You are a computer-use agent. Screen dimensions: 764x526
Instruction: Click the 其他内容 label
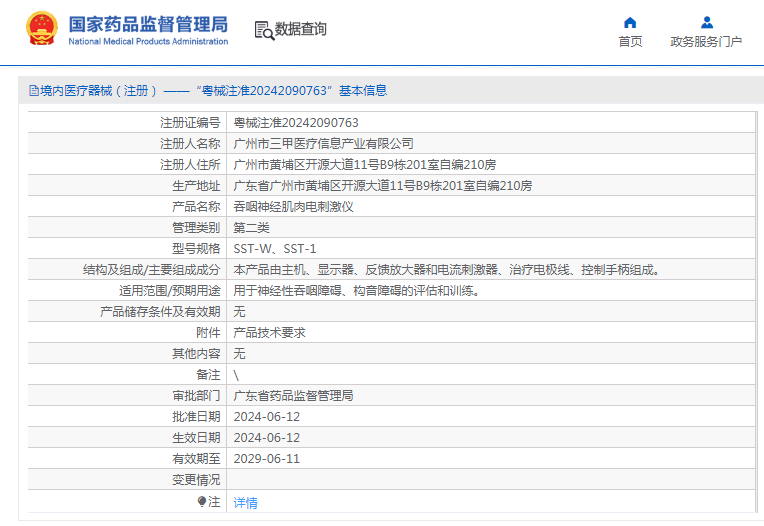click(196, 354)
